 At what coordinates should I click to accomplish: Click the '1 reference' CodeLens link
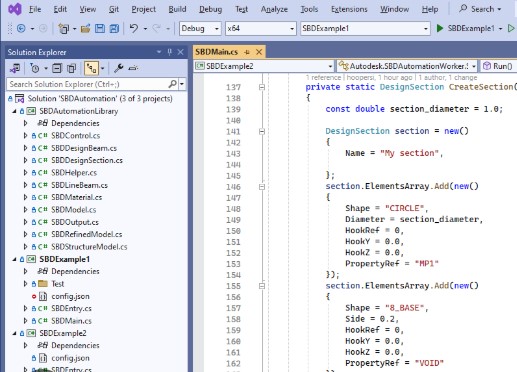[323, 78]
